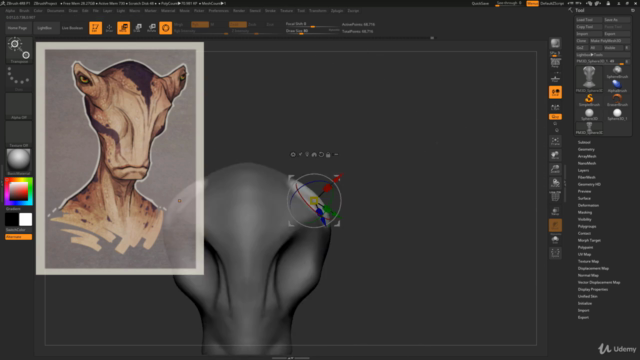The width and height of the screenshot is (640, 360).
Task: Toggle the L.Sym button
Action: click(555, 107)
